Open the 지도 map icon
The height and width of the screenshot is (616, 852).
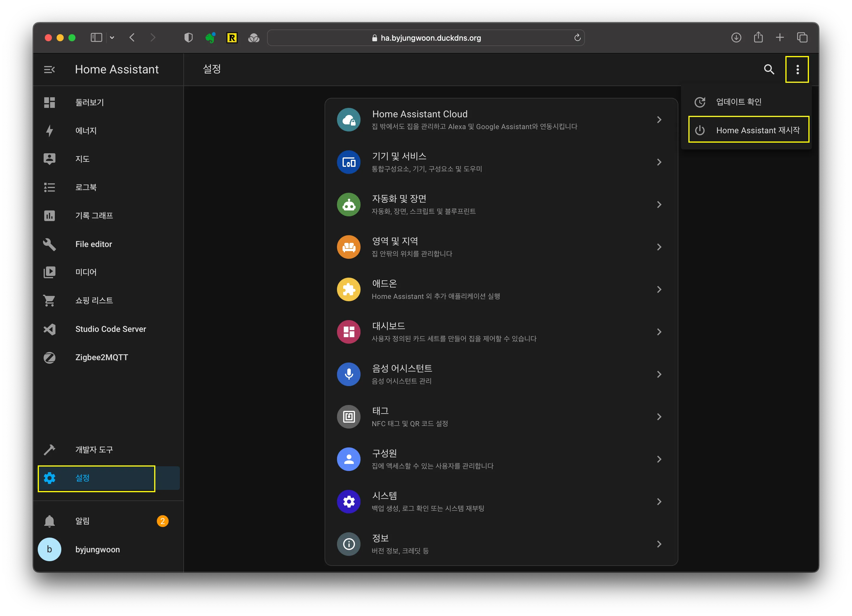pos(49,159)
